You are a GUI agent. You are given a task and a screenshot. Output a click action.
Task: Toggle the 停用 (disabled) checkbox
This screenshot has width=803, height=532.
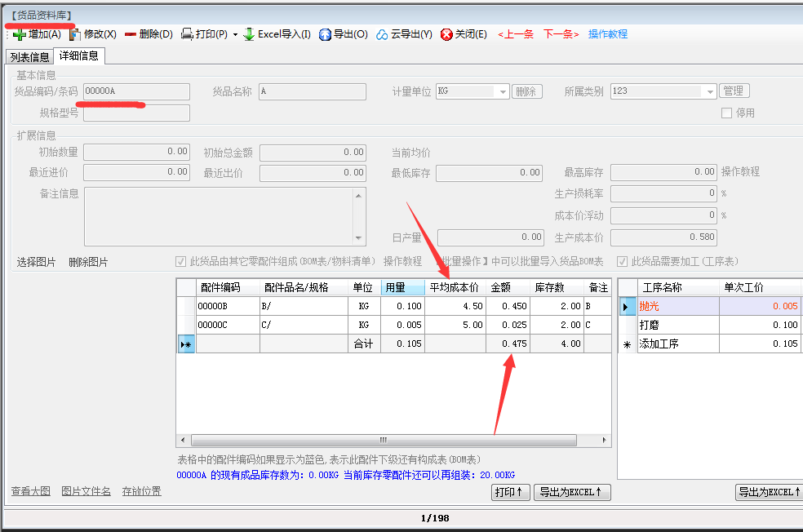[x=726, y=113]
